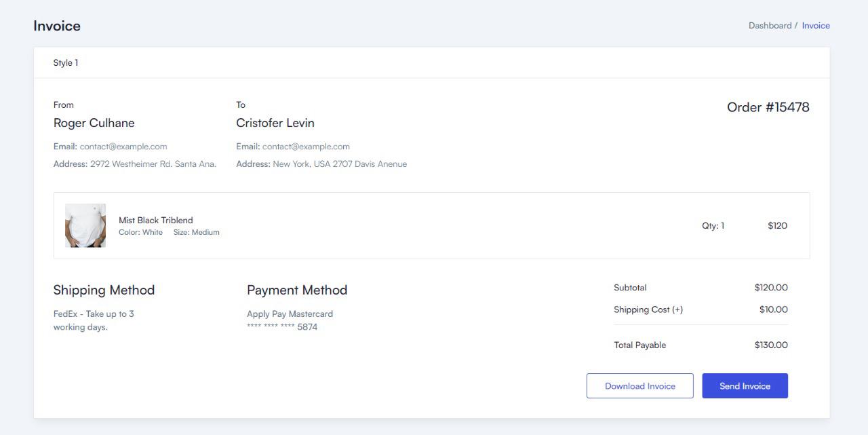
Task: Click the Shipping Method heading
Action: coord(104,290)
